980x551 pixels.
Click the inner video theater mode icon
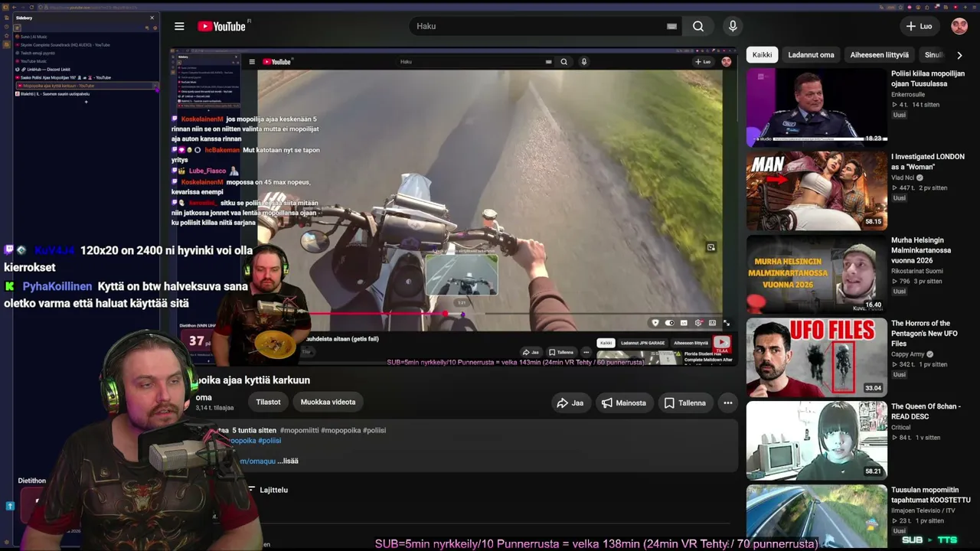point(712,323)
